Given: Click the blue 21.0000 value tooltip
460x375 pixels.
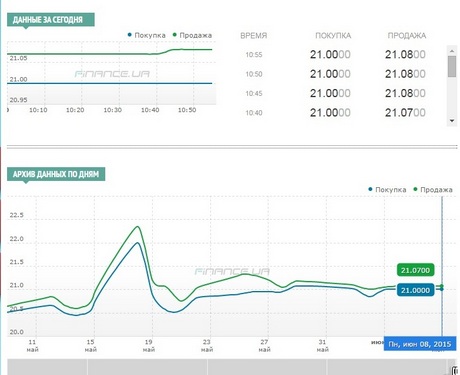Looking at the screenshot, I should (x=415, y=290).
